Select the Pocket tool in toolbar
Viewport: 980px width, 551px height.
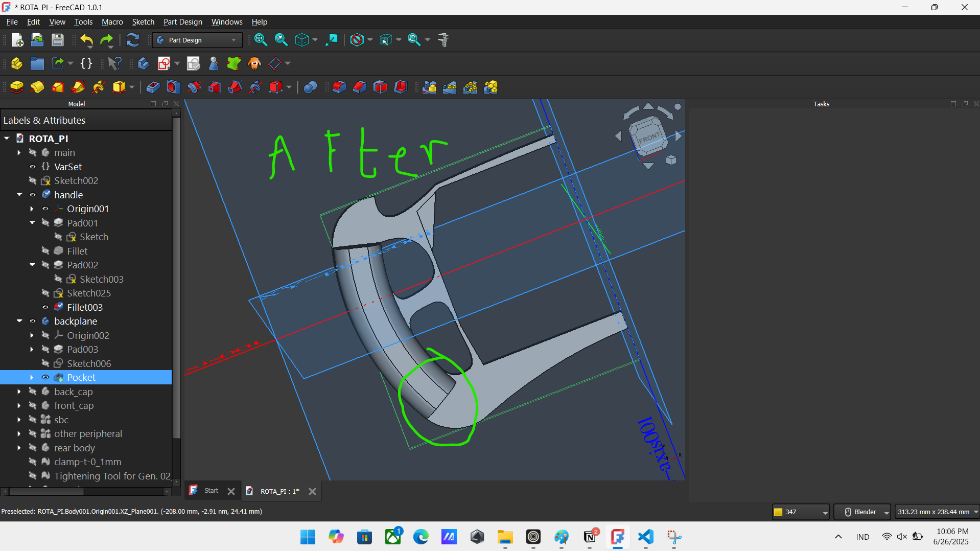pos(153,87)
